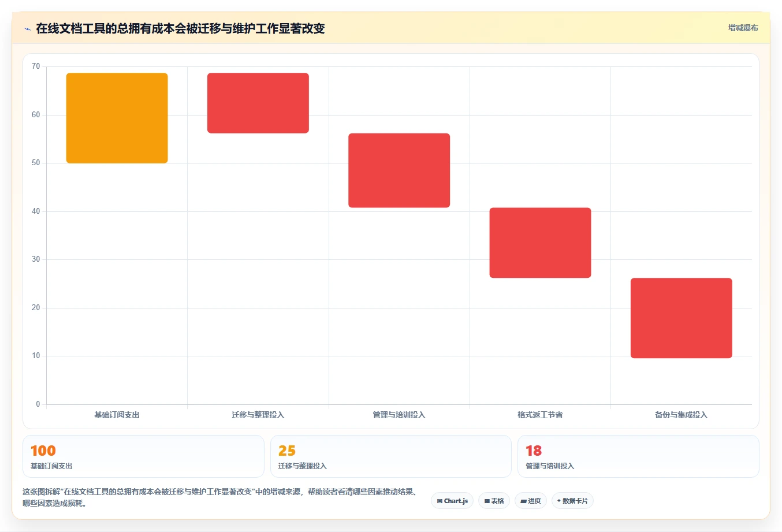Screen dimensions: 782x532
Task: Click the chart title 在线文档工具的总拥有成本
Action: tap(180, 28)
